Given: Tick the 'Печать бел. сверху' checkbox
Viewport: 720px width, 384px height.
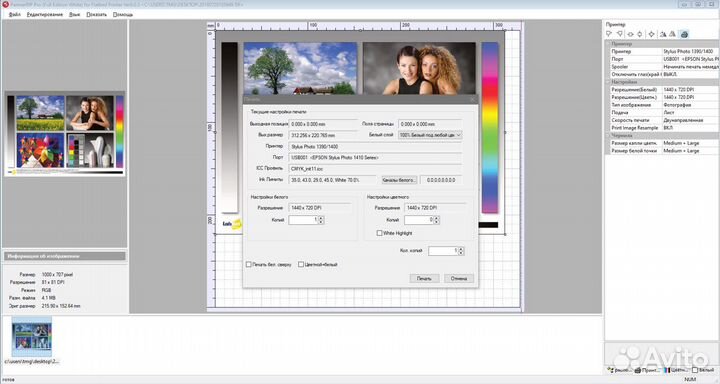Looking at the screenshot, I should (248, 265).
